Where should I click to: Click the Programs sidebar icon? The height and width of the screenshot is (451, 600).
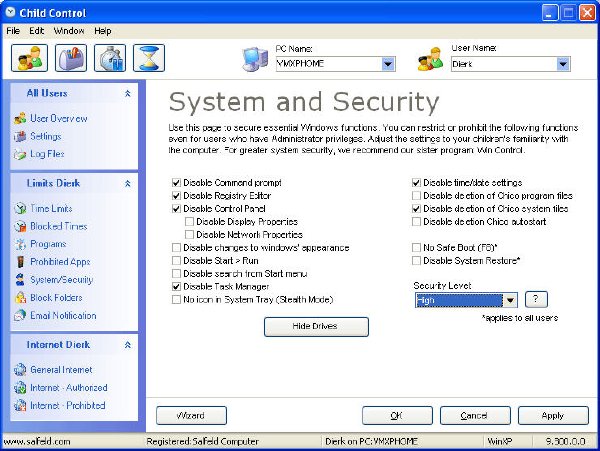[x=20, y=244]
